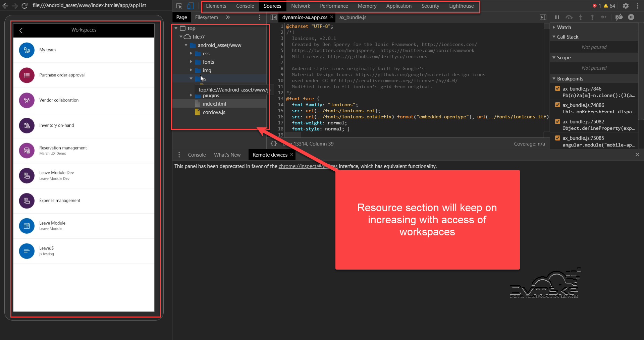The width and height of the screenshot is (644, 340).
Task: Click the address bar URL
Action: click(89, 5)
